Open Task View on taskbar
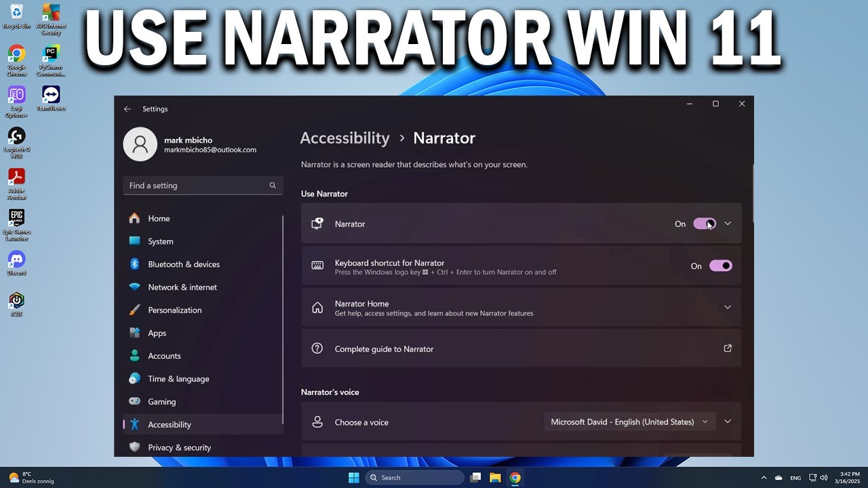868x488 pixels. [475, 478]
